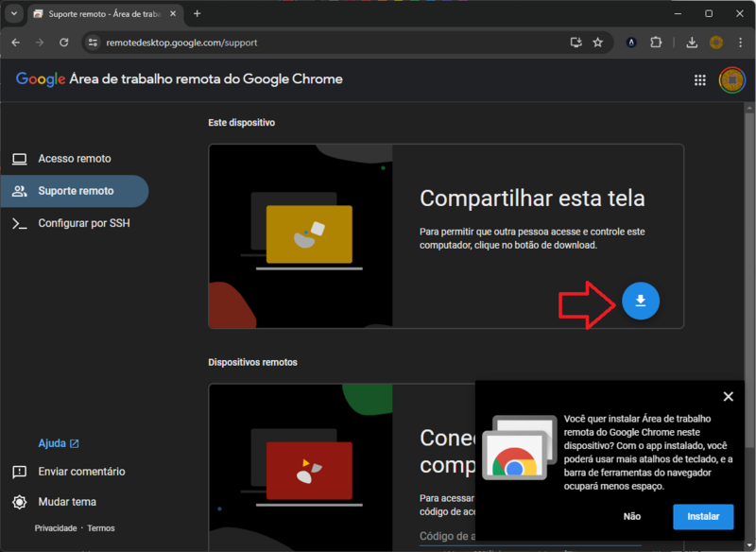Open the tab search dropdown arrow
Viewport: 756px width, 552px height.
point(14,13)
